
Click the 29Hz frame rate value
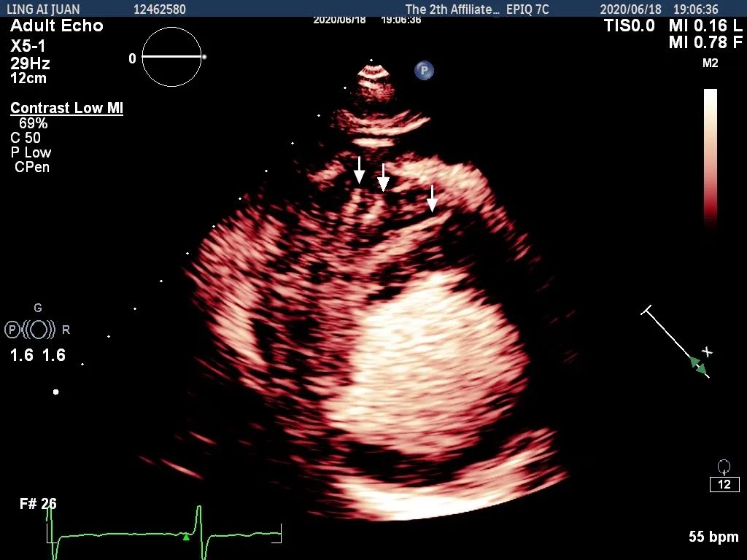(30, 63)
